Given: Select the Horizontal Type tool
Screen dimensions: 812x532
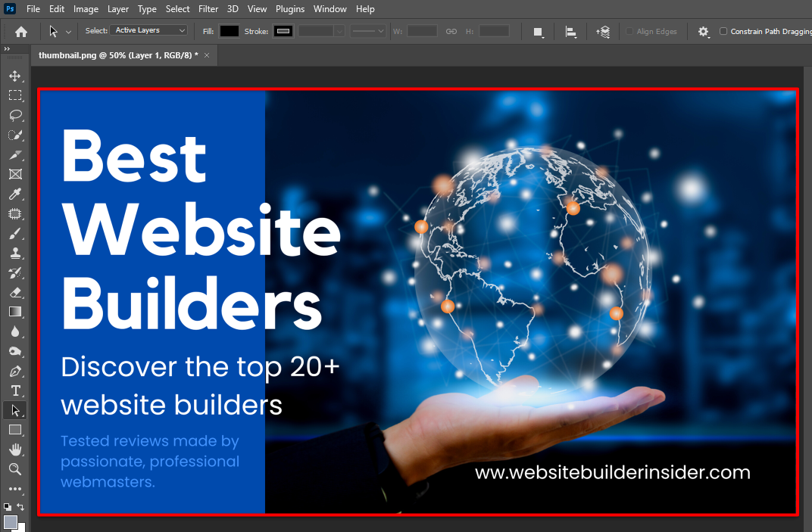Looking at the screenshot, I should click(15, 390).
